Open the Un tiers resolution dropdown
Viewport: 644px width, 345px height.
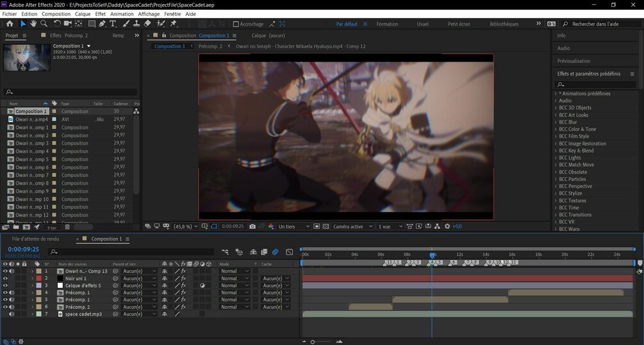tap(293, 226)
